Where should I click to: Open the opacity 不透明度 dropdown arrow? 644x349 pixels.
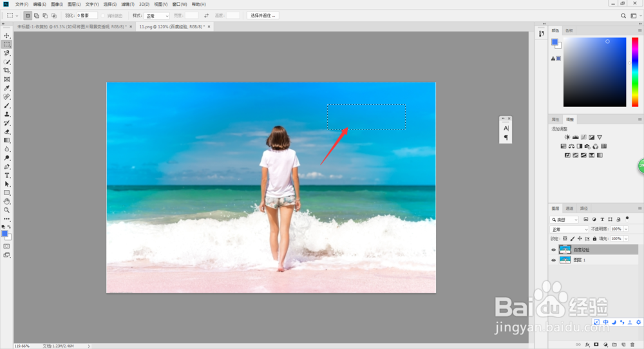click(x=626, y=229)
